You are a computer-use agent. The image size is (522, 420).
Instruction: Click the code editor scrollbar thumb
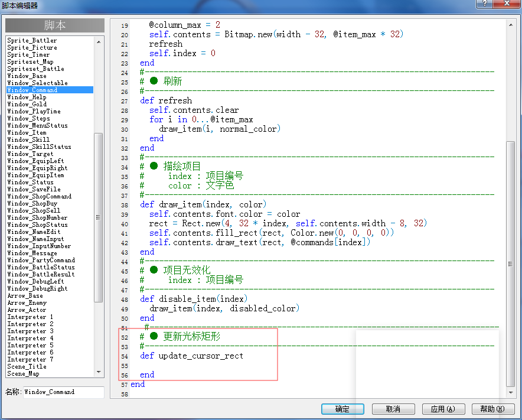pyautogui.click(x=511, y=265)
